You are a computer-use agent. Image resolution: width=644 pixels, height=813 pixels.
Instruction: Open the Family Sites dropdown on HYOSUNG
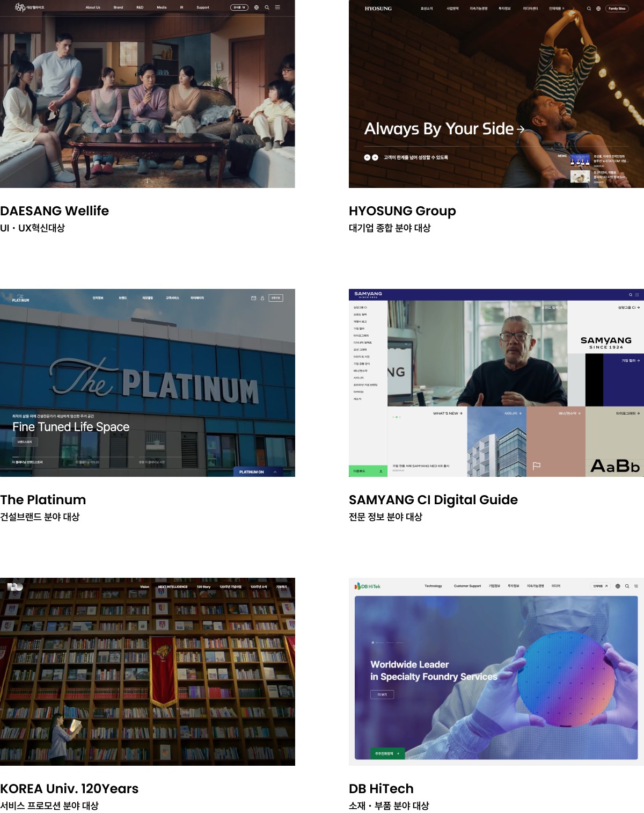pos(617,9)
